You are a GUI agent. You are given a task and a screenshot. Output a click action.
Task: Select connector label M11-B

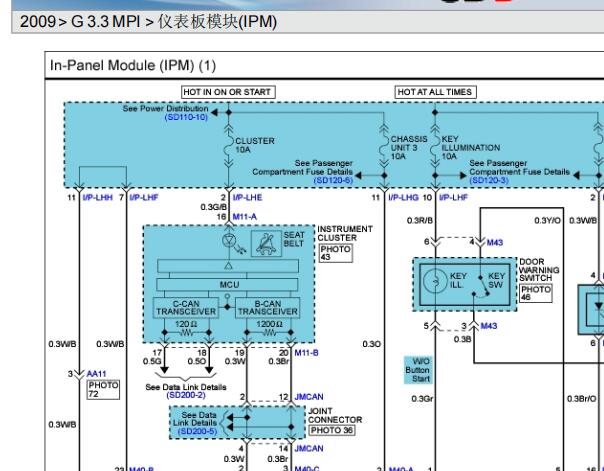click(306, 353)
